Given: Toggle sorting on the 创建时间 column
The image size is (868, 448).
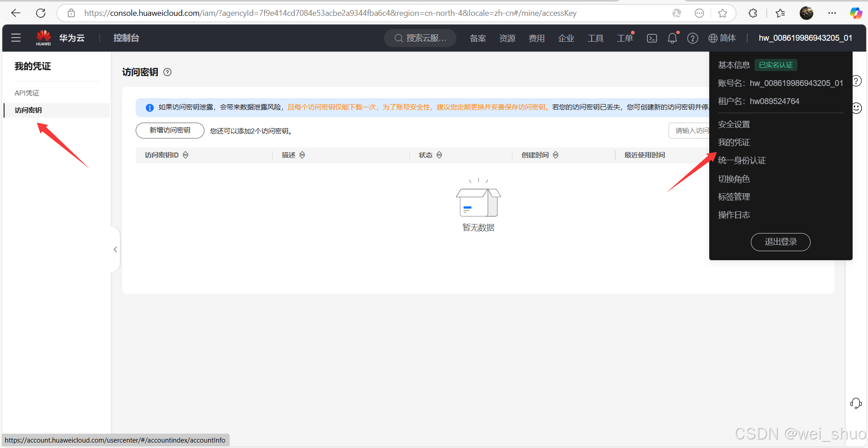Looking at the screenshot, I should point(556,155).
